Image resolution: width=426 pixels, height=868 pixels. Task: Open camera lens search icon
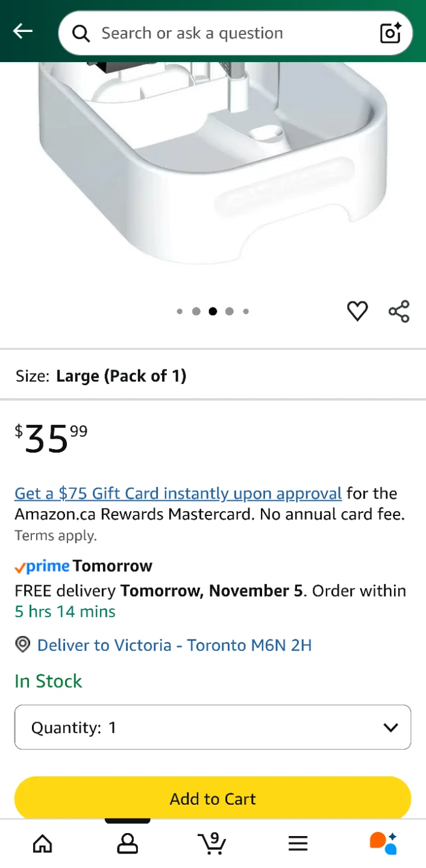point(390,33)
